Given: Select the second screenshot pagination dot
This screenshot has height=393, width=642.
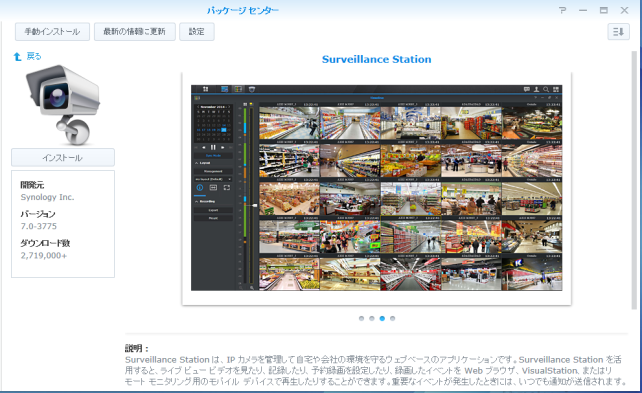Looking at the screenshot, I should coord(372,318).
